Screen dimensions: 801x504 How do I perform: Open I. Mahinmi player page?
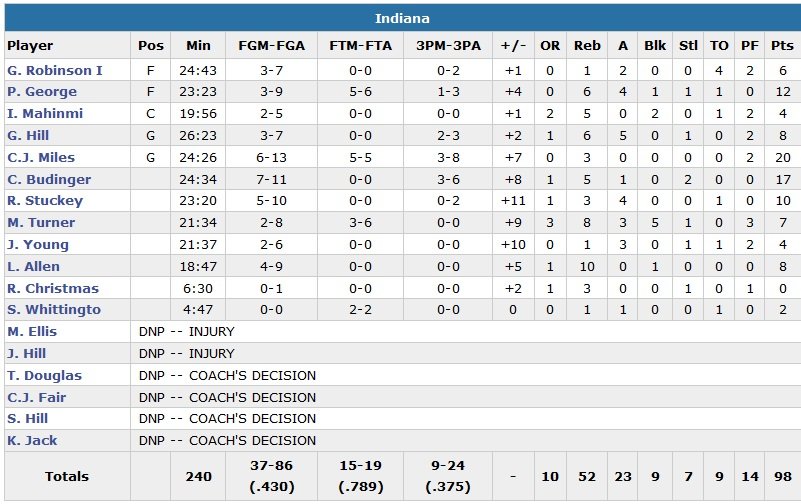[45, 113]
